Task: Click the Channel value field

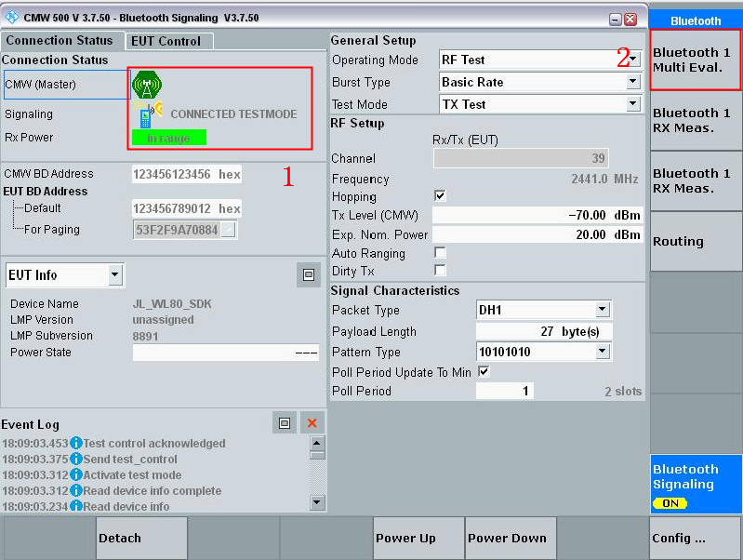Action: pyautogui.click(x=521, y=158)
